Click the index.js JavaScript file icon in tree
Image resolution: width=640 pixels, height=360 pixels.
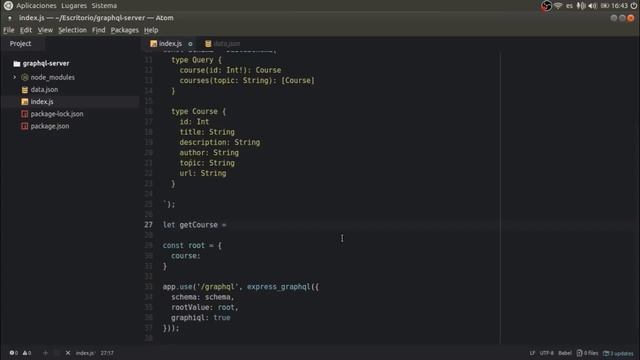tap(25, 102)
